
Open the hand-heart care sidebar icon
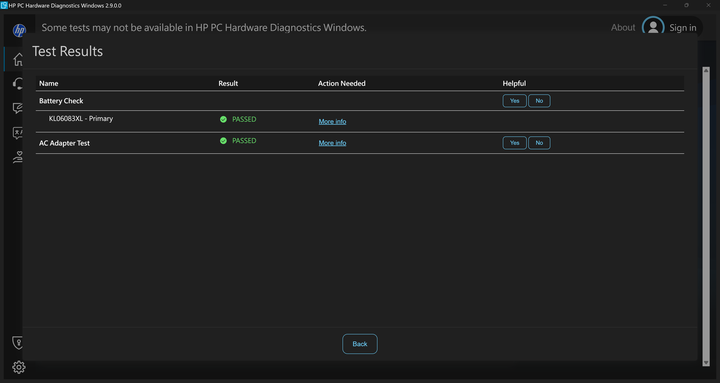click(18, 158)
